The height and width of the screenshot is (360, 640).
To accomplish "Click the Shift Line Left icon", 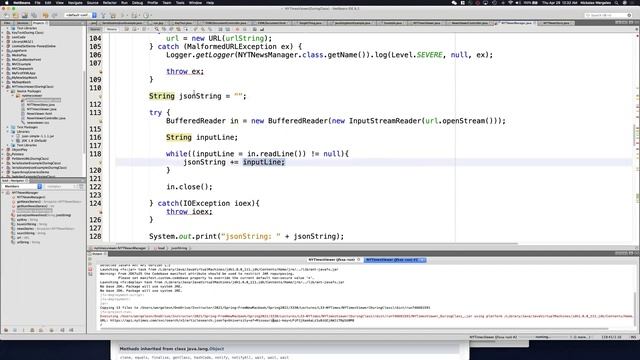I will [220, 29].
